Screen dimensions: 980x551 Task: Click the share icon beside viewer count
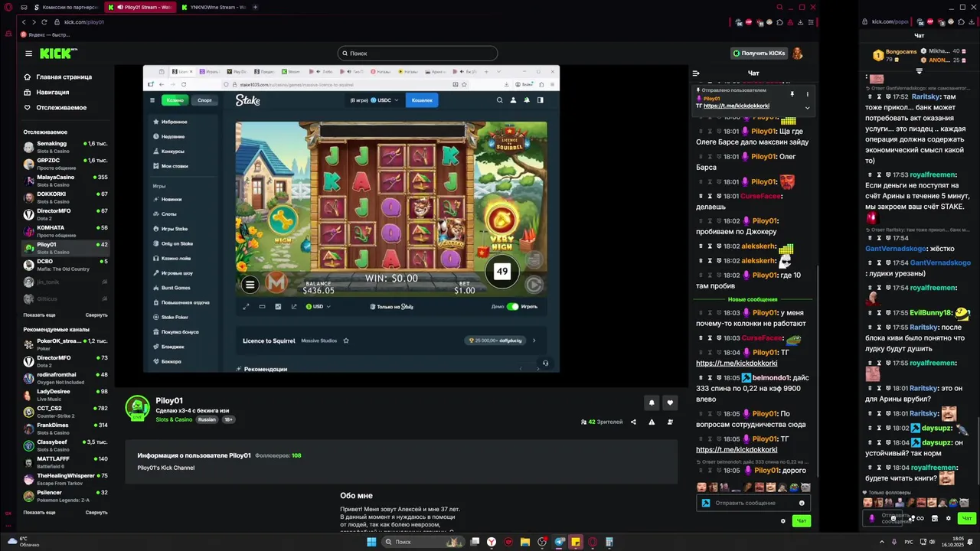[x=633, y=422]
